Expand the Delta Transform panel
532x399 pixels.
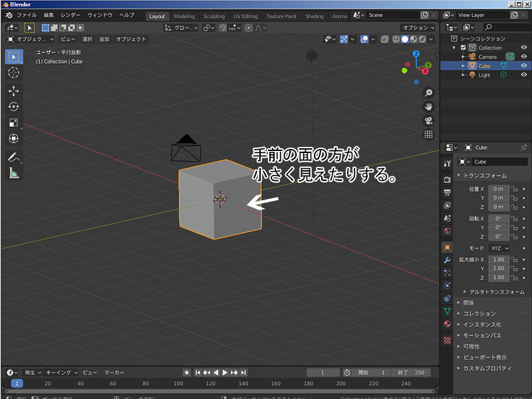point(465,291)
